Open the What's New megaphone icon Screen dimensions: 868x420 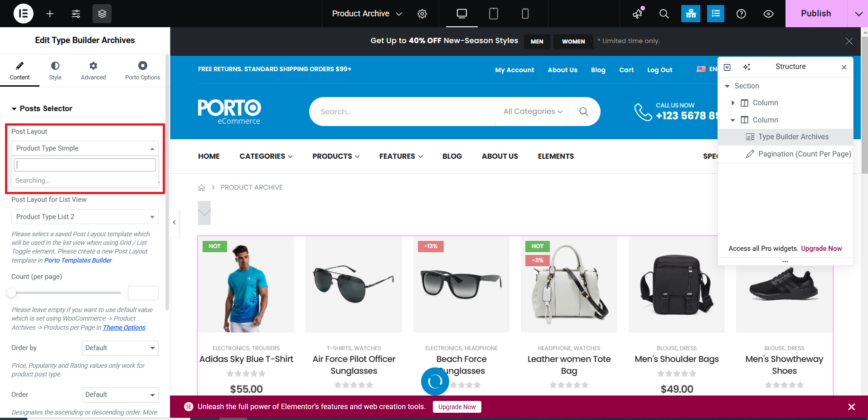coord(638,14)
